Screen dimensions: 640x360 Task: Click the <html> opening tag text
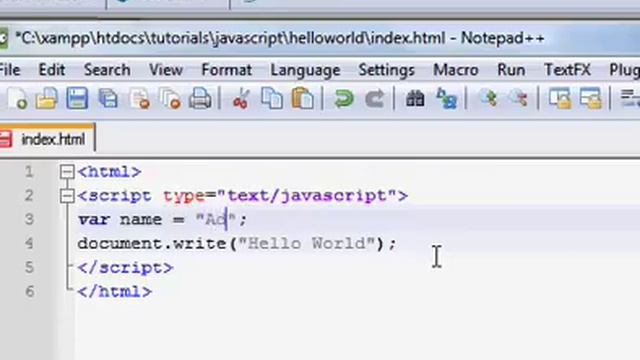click(109, 172)
